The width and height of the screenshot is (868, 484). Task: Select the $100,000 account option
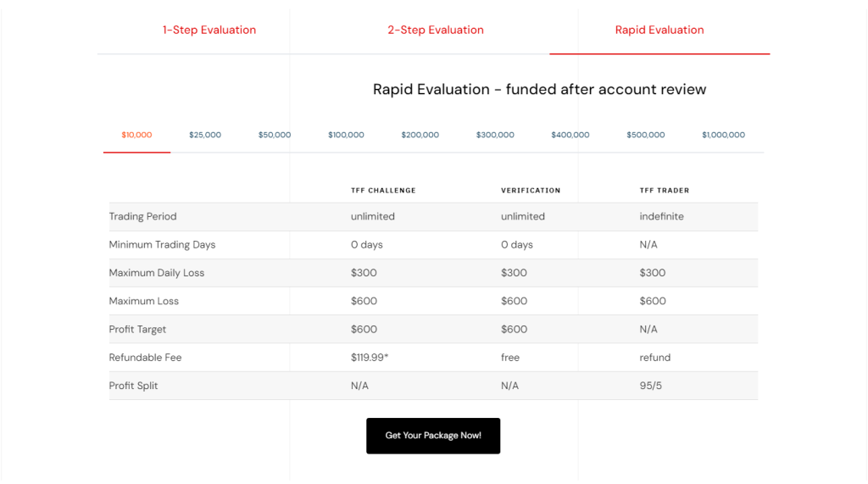point(346,135)
